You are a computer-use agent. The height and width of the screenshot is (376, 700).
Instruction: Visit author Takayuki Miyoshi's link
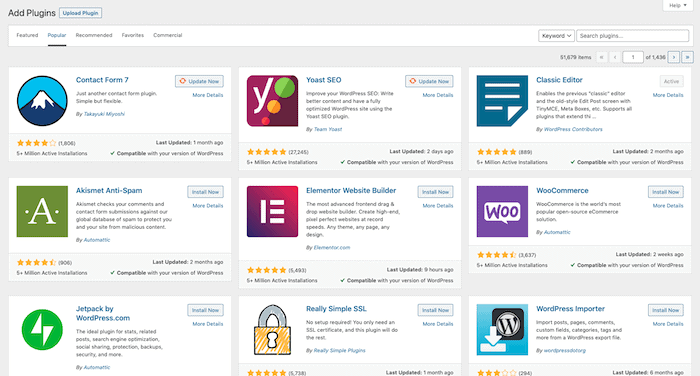(104, 114)
